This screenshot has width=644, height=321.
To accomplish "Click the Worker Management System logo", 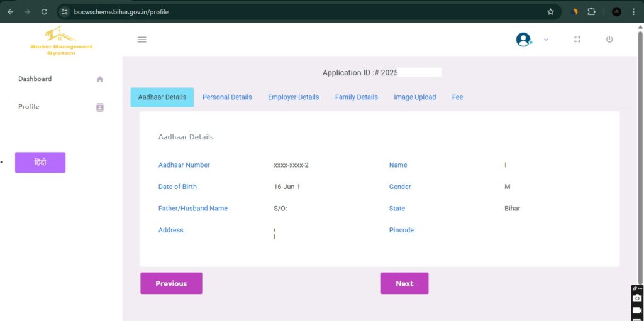I will [x=61, y=41].
